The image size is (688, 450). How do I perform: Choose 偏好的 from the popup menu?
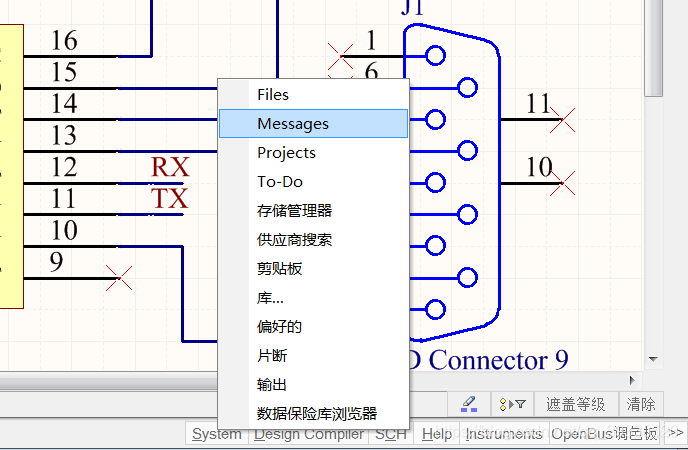point(313,327)
